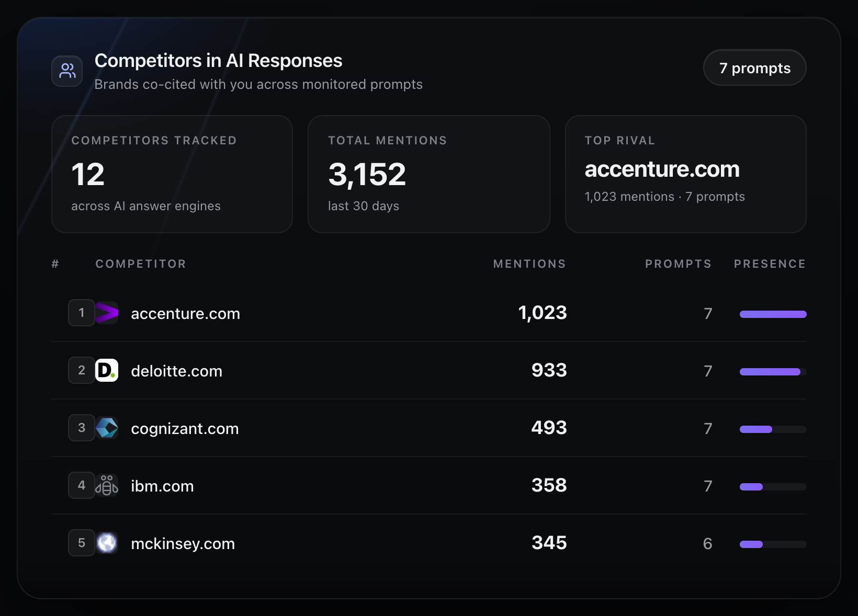858x616 pixels.
Task: Click '1,023 mentions · 7 prompts' subtitle
Action: pyautogui.click(x=664, y=197)
